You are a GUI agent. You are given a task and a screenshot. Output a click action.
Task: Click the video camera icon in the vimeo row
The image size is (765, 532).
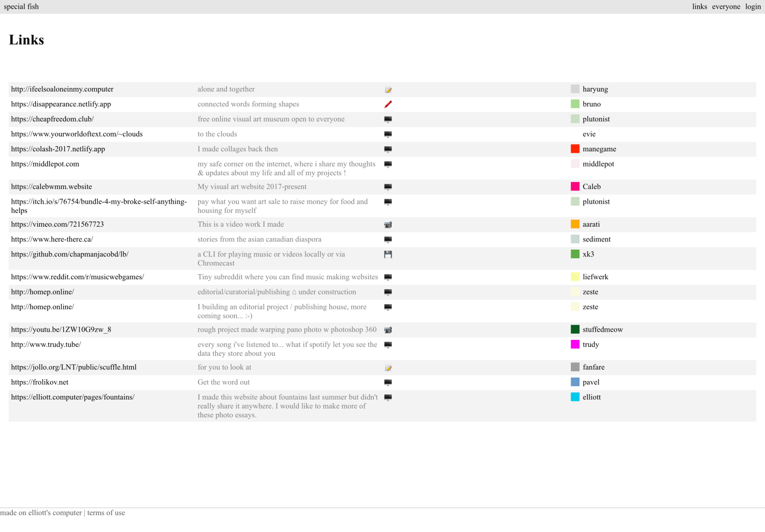[388, 225]
